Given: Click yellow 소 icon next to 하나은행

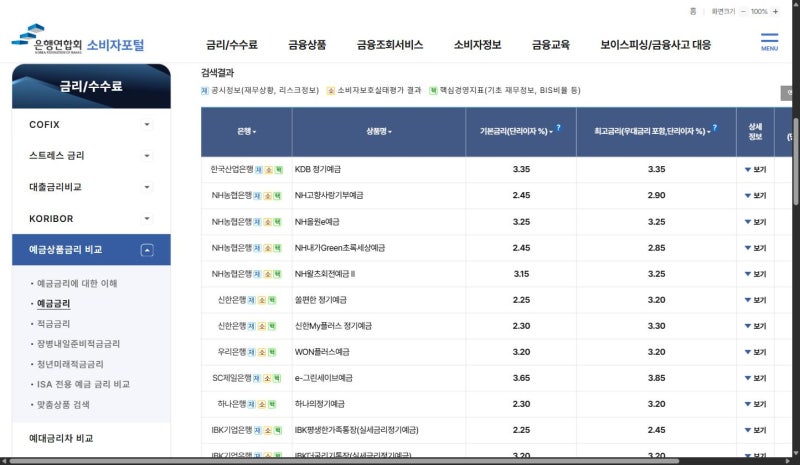Looking at the screenshot, I should click(x=262, y=404).
